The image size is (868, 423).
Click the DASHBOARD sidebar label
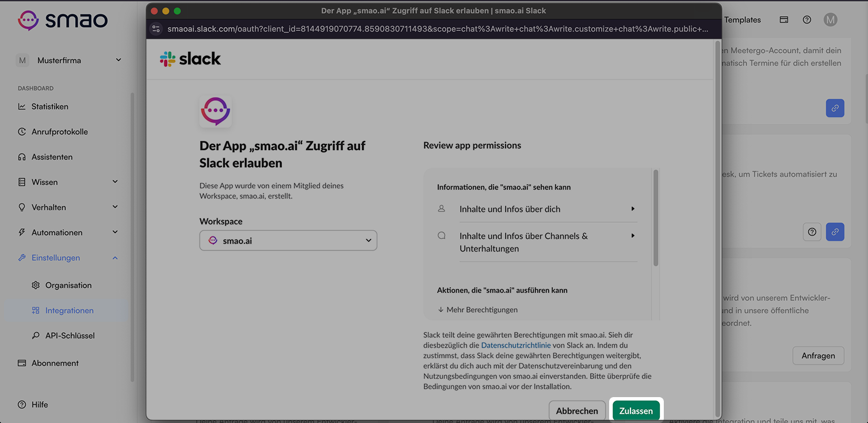pyautogui.click(x=36, y=89)
